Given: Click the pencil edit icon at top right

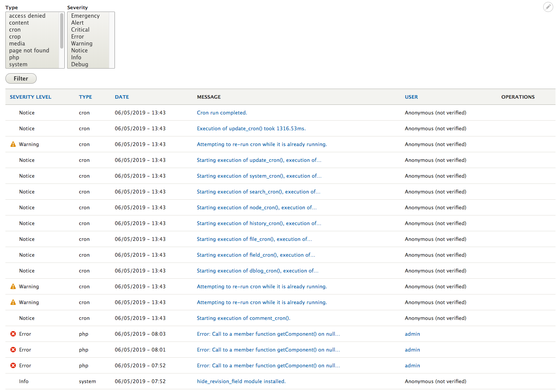Looking at the screenshot, I should pos(548,7).
